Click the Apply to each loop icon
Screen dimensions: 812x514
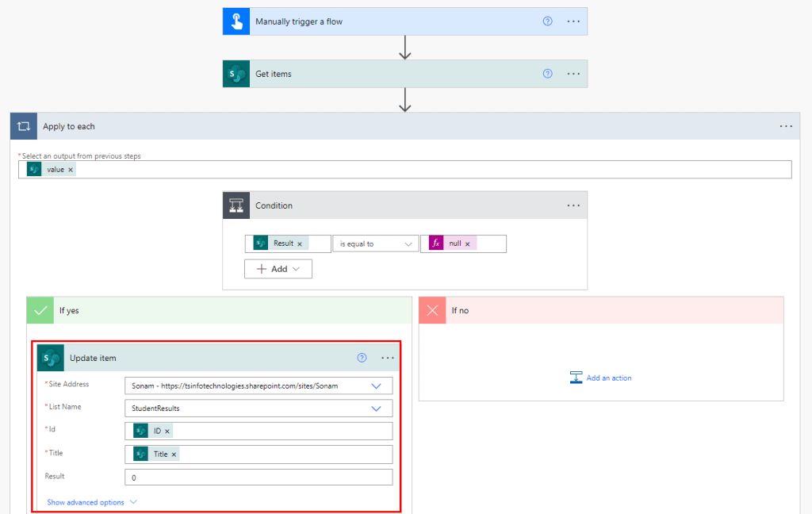point(24,126)
